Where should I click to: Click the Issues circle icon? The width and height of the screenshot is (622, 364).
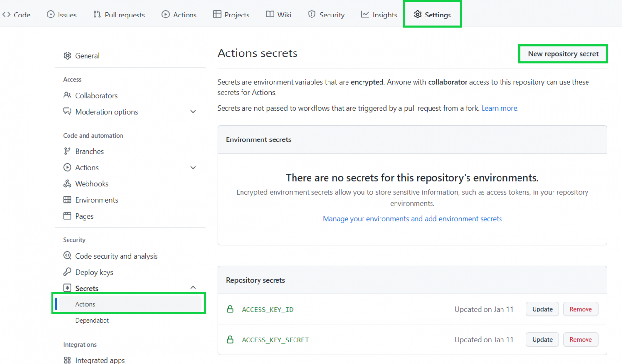click(x=51, y=15)
